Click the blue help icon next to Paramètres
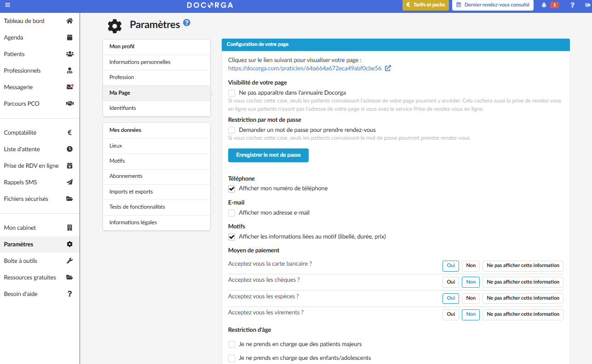Screen dimensions: 592x364 (x=186, y=23)
